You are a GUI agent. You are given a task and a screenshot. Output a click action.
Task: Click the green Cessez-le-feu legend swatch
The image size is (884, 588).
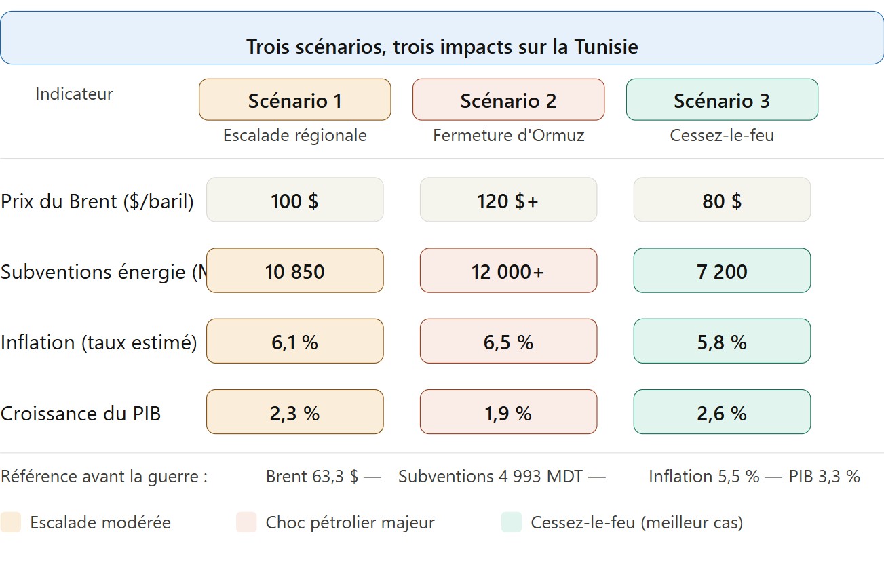click(512, 523)
